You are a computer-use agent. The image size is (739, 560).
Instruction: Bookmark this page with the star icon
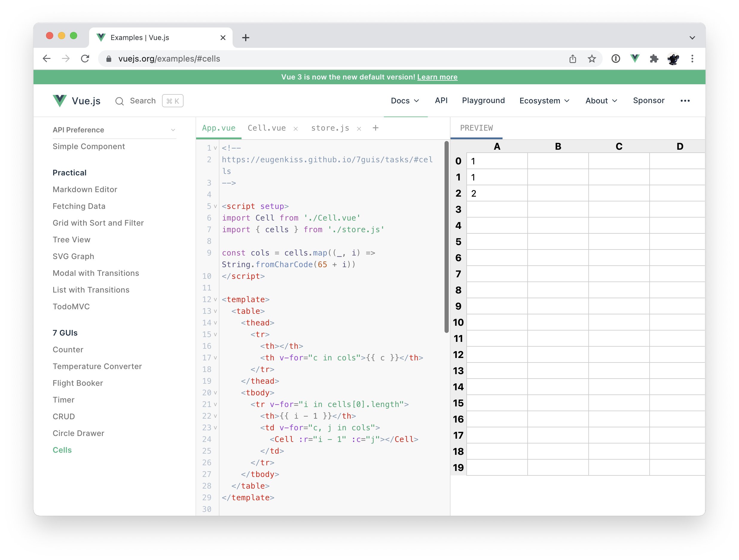(592, 59)
